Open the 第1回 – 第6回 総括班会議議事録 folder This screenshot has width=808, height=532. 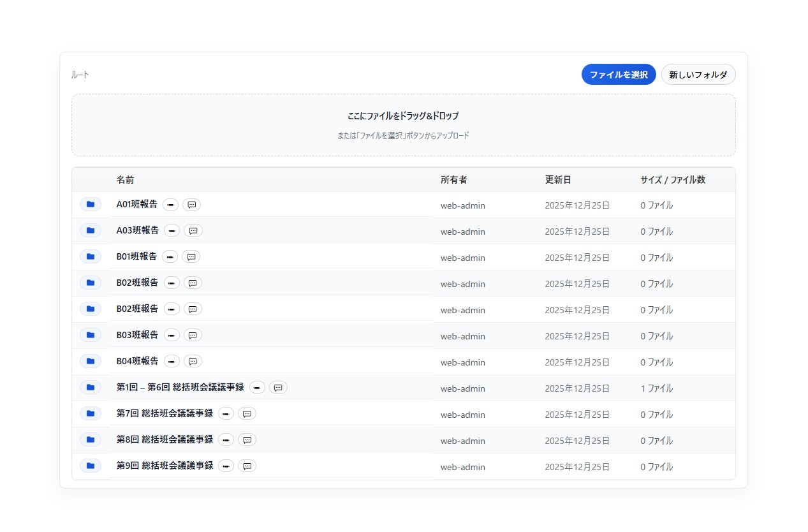(x=180, y=387)
